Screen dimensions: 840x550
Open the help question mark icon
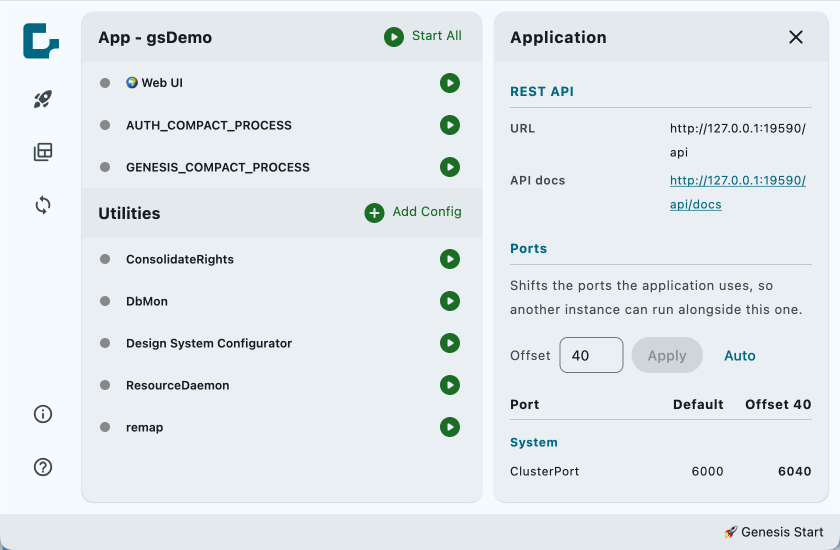43,467
